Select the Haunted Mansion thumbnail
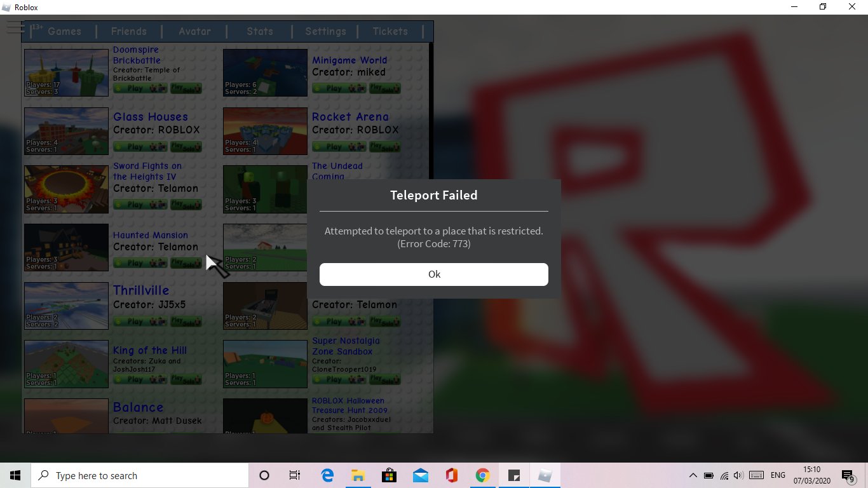Image resolution: width=868 pixels, height=488 pixels. [66, 247]
